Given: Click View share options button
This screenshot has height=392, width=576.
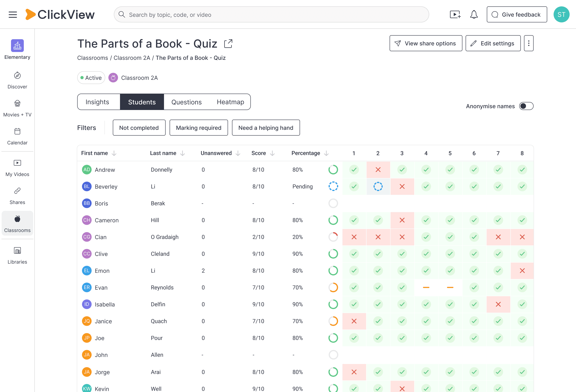Looking at the screenshot, I should click(426, 43).
